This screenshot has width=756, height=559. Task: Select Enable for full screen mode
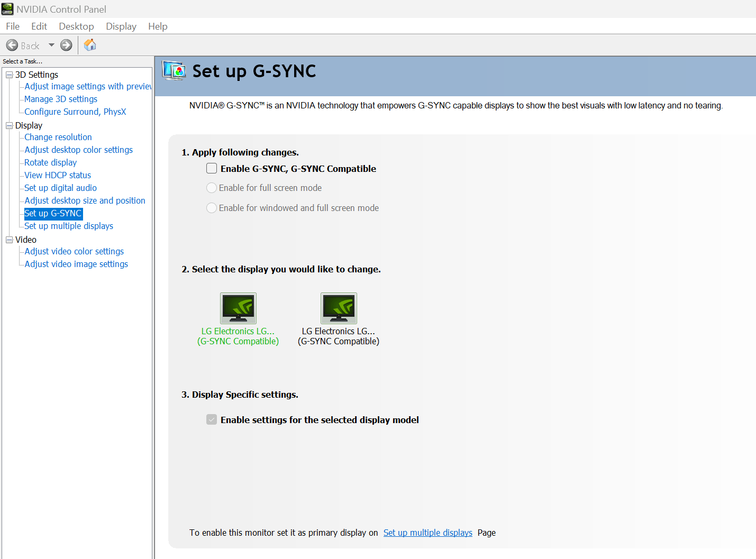pos(212,188)
